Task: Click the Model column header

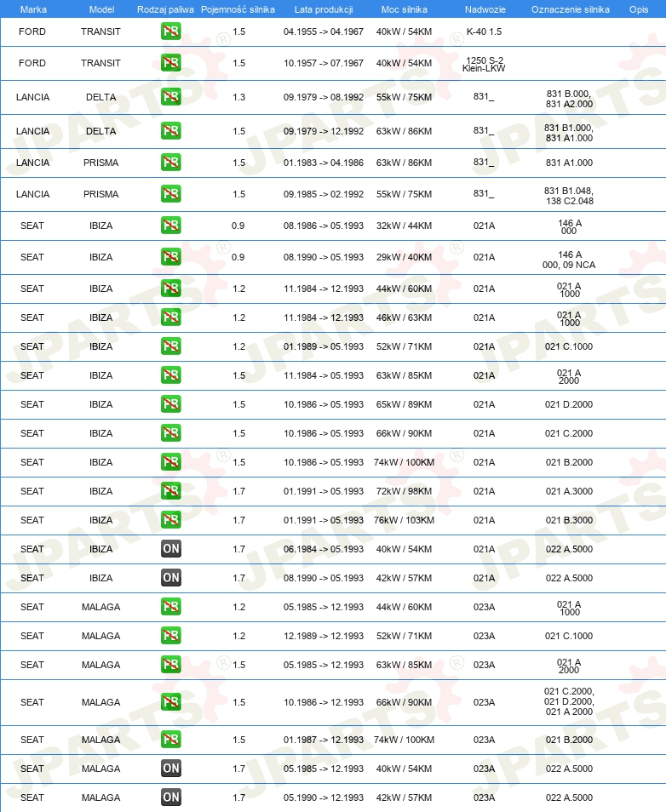Action: tap(101, 9)
